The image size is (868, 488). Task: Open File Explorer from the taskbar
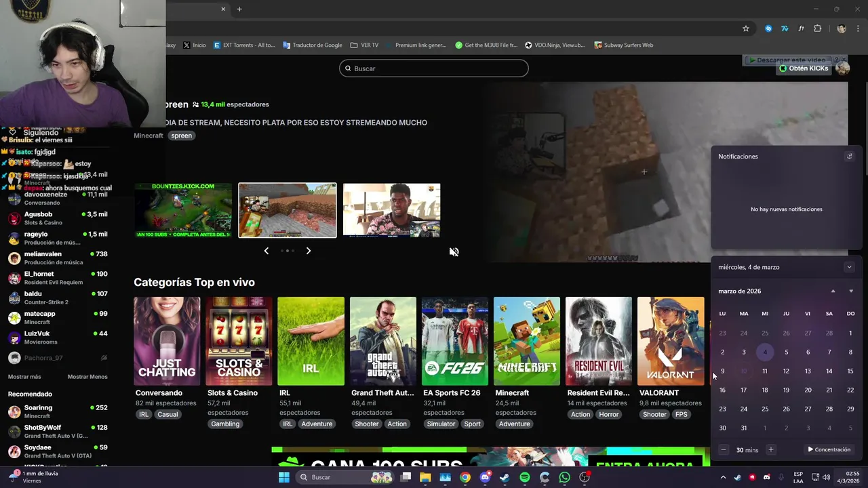(425, 477)
